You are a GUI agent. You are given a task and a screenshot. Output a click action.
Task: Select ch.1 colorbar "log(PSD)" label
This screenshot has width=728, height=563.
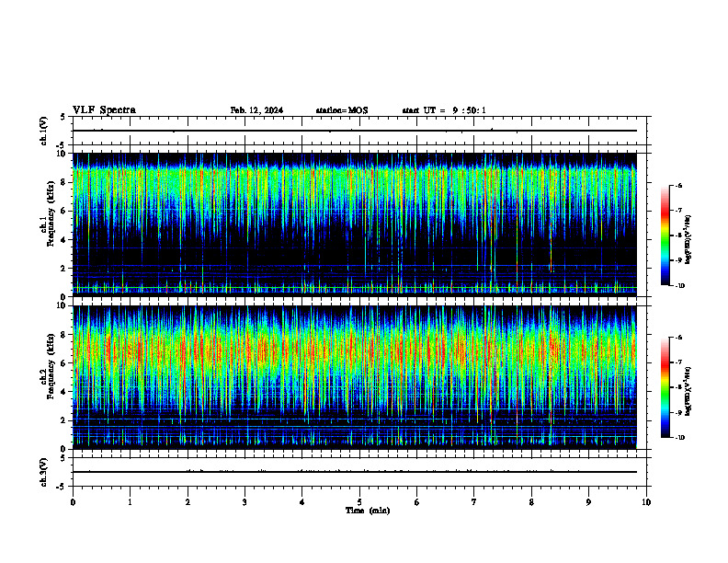(688, 240)
